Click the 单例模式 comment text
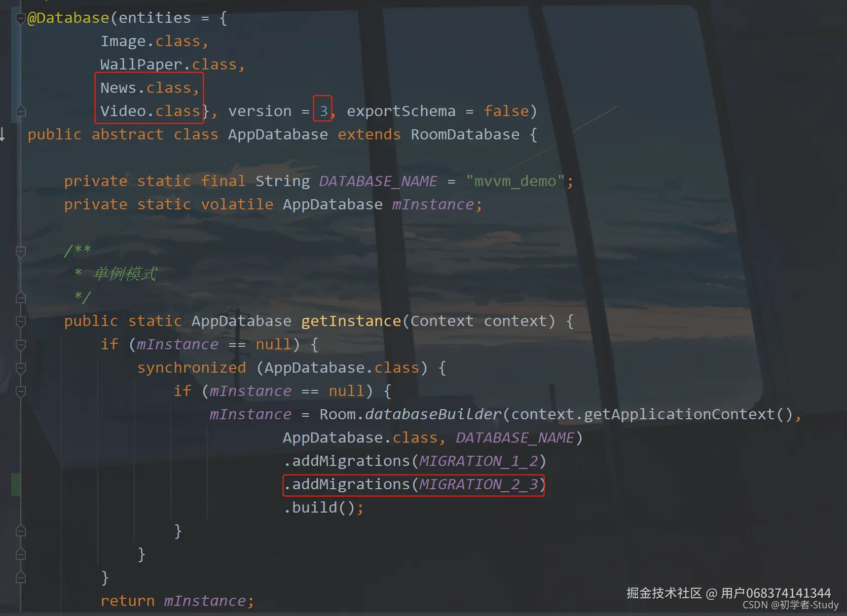 click(x=125, y=274)
